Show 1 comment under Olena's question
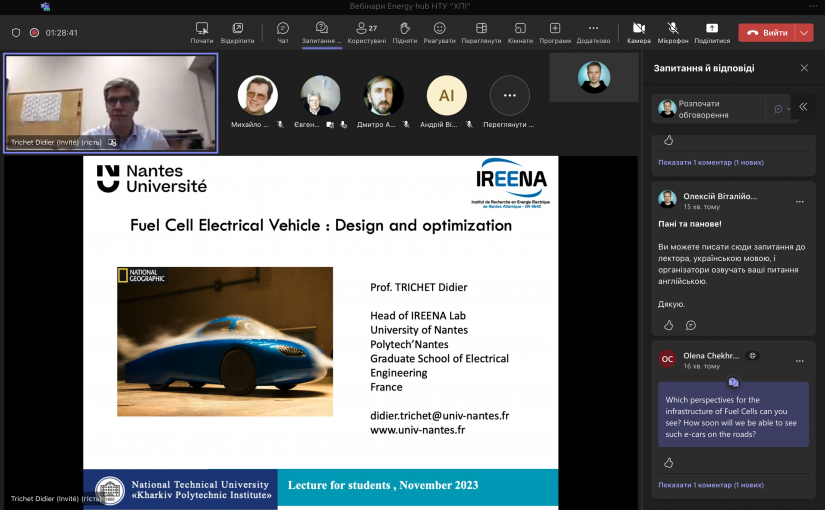Screen dimensions: 825x510 710,485
